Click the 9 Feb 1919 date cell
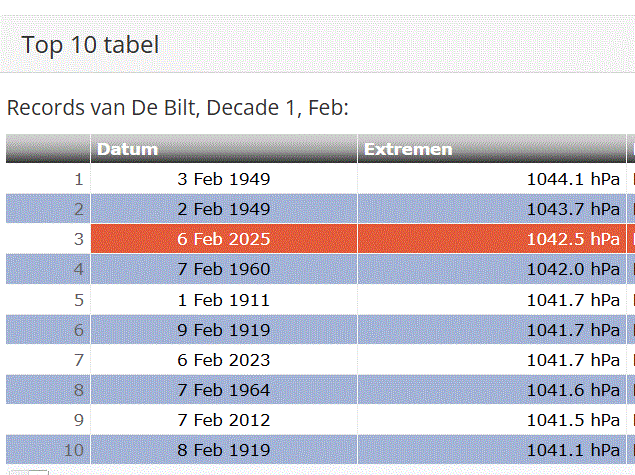This screenshot has height=475, width=635. click(224, 330)
